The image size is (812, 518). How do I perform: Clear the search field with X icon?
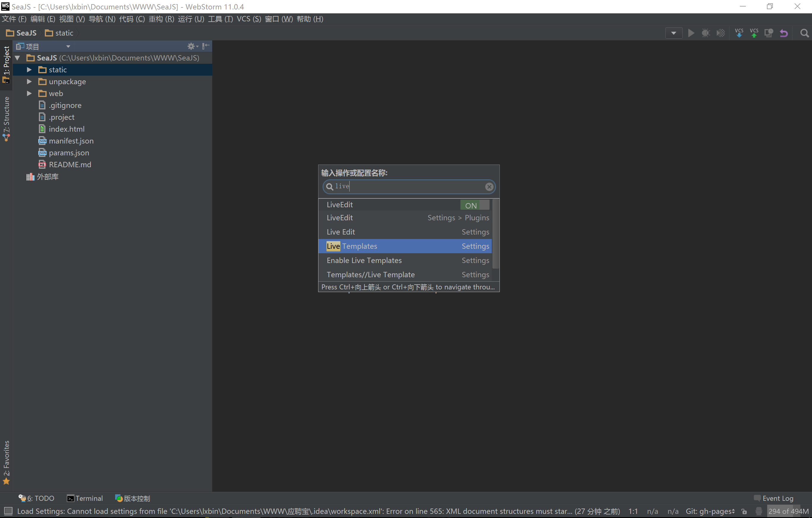(489, 187)
